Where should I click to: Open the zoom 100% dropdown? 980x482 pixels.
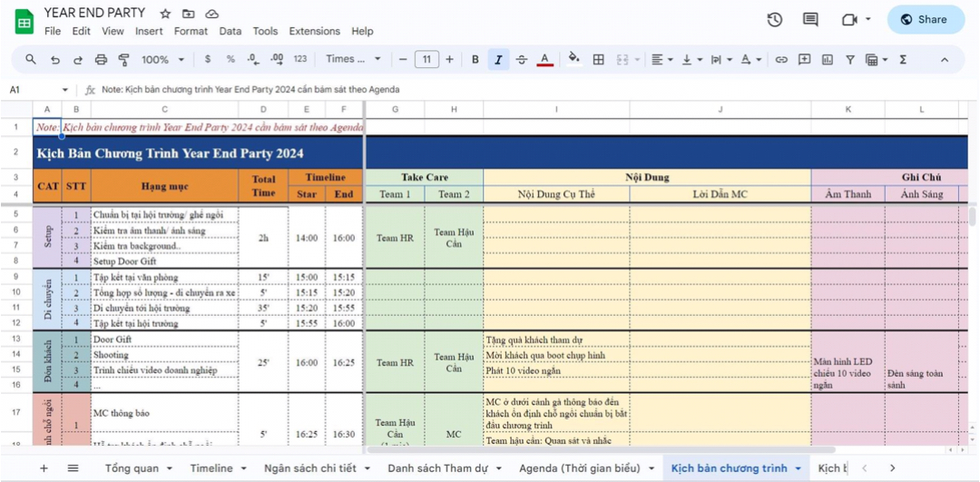(162, 60)
